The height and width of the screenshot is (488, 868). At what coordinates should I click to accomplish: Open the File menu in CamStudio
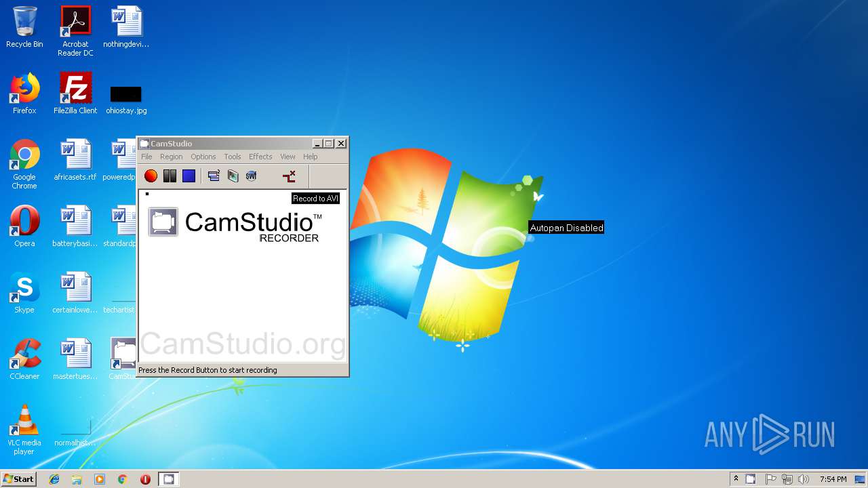click(146, 157)
